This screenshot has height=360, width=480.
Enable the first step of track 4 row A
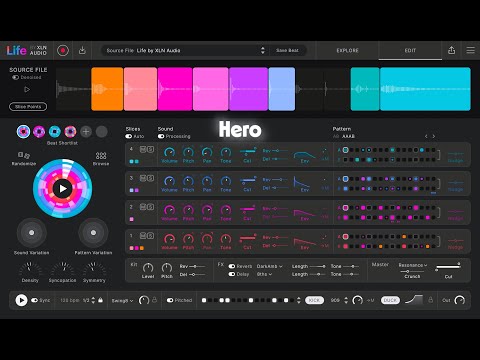(x=346, y=150)
